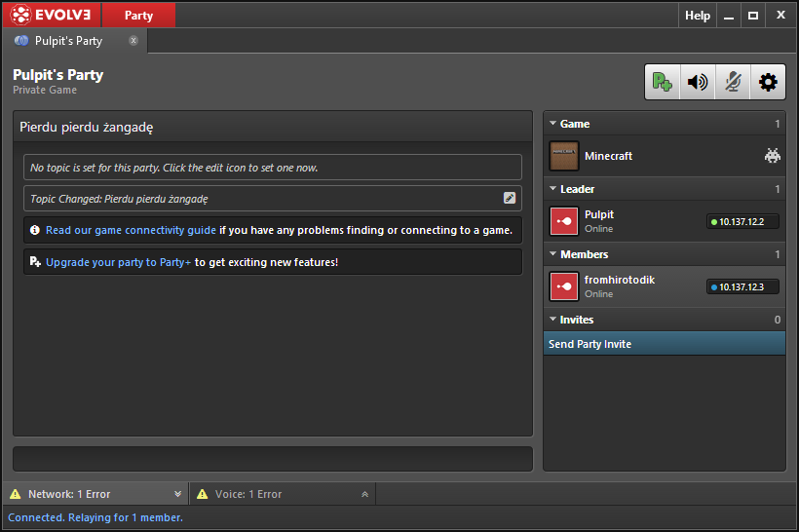Collapse the Leader section

552,189
